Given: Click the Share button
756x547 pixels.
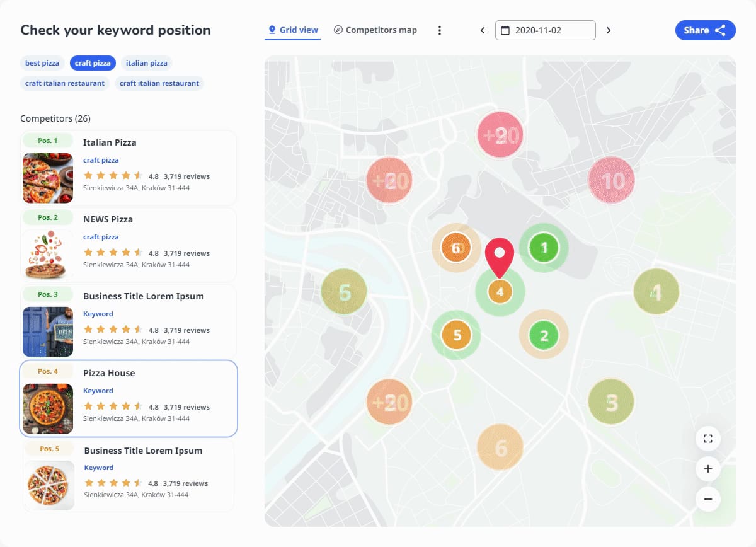Looking at the screenshot, I should tap(705, 30).
